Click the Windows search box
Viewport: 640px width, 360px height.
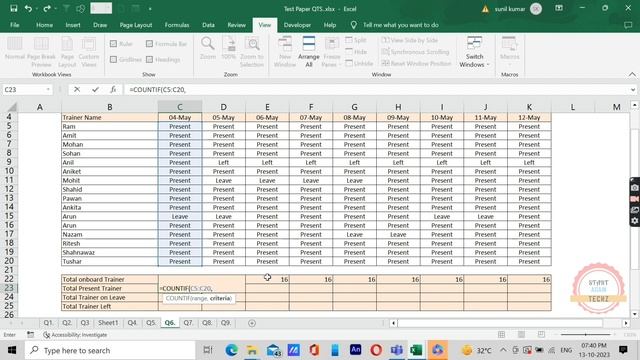coord(110,350)
